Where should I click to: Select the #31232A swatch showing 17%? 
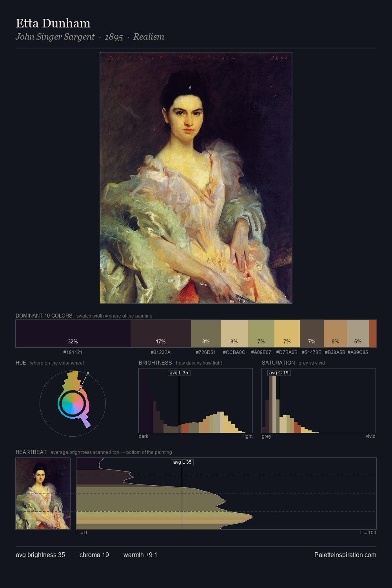point(161,334)
